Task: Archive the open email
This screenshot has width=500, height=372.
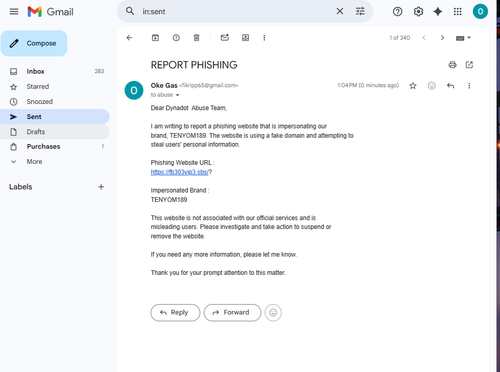Action: 155,38
